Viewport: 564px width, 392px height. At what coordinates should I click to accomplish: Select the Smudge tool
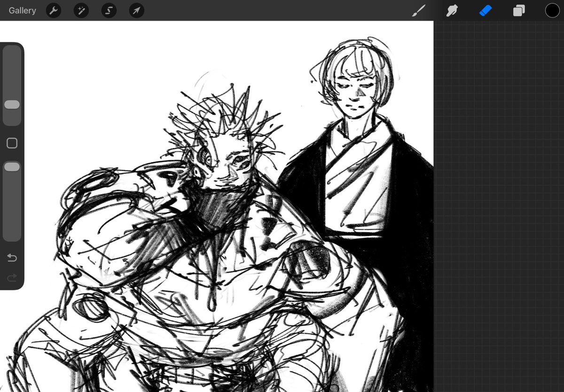pos(452,10)
